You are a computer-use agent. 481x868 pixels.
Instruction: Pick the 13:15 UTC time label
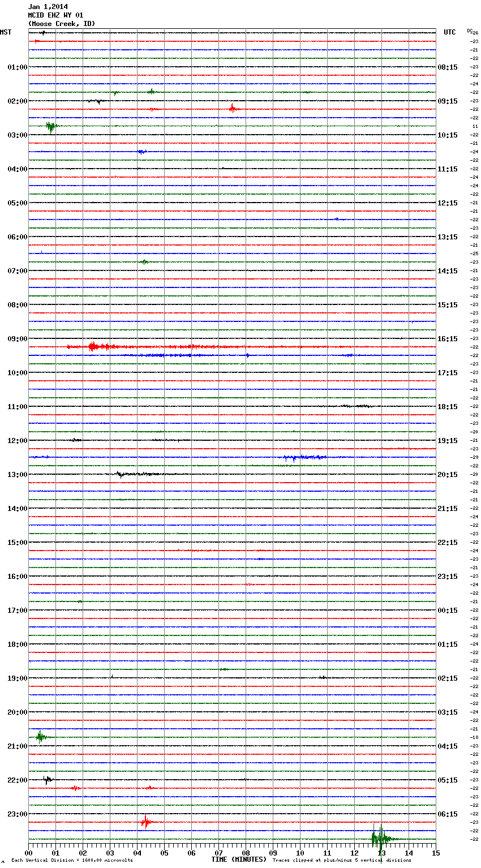448,237
